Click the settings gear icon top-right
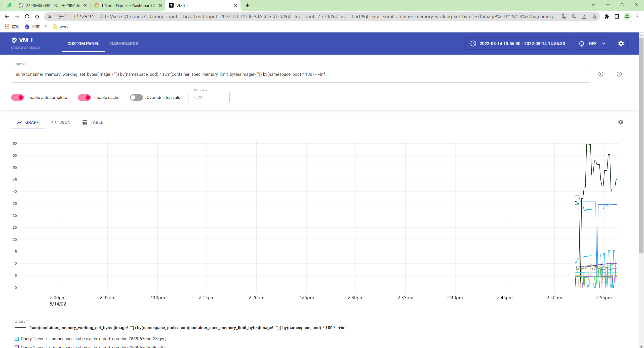 point(621,43)
